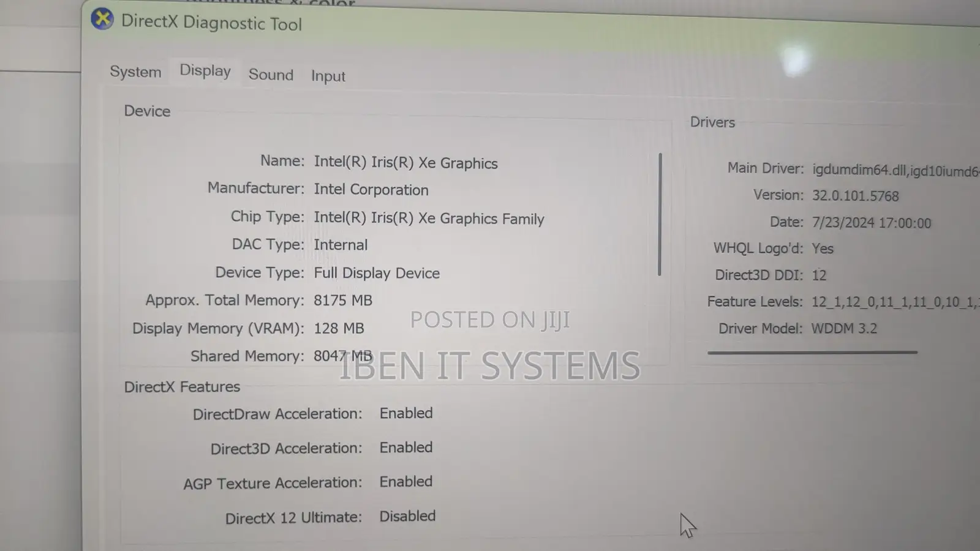Click the driver date 7/23/2024 17:00:00
The height and width of the screenshot is (551, 980).
pyautogui.click(x=871, y=223)
